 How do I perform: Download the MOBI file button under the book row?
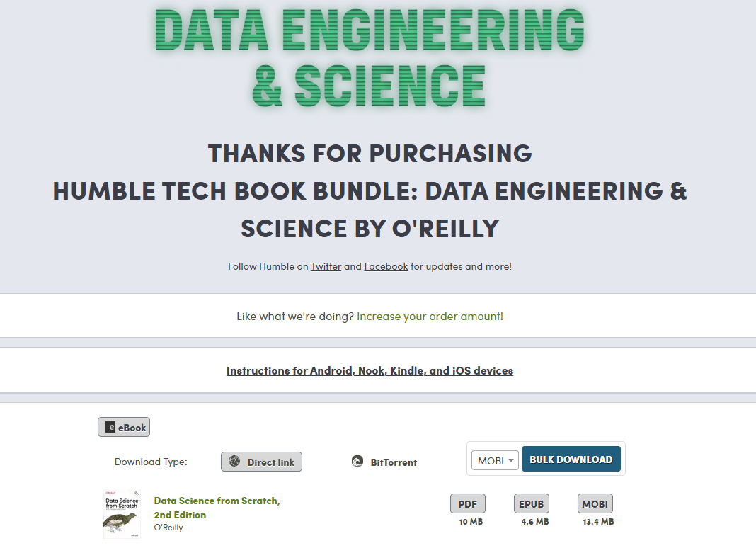[x=595, y=504]
